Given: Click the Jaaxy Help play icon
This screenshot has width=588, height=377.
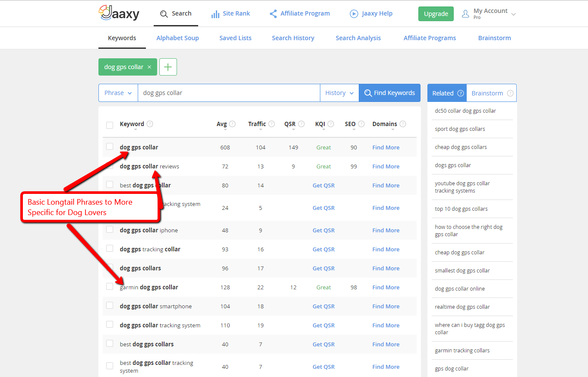Looking at the screenshot, I should point(354,14).
